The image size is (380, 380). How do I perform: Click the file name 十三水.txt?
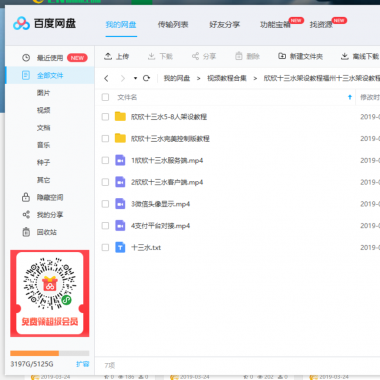coord(146,247)
